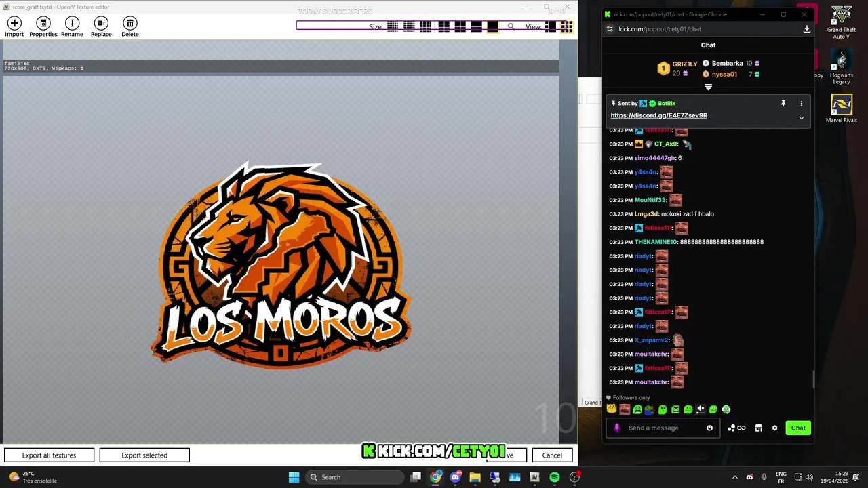Image resolution: width=868 pixels, height=488 pixels.
Task: Click Export selected button
Action: (x=144, y=455)
